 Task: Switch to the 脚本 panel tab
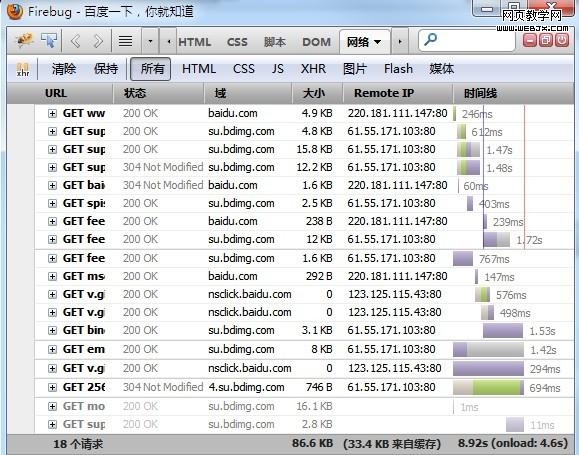tap(275, 42)
